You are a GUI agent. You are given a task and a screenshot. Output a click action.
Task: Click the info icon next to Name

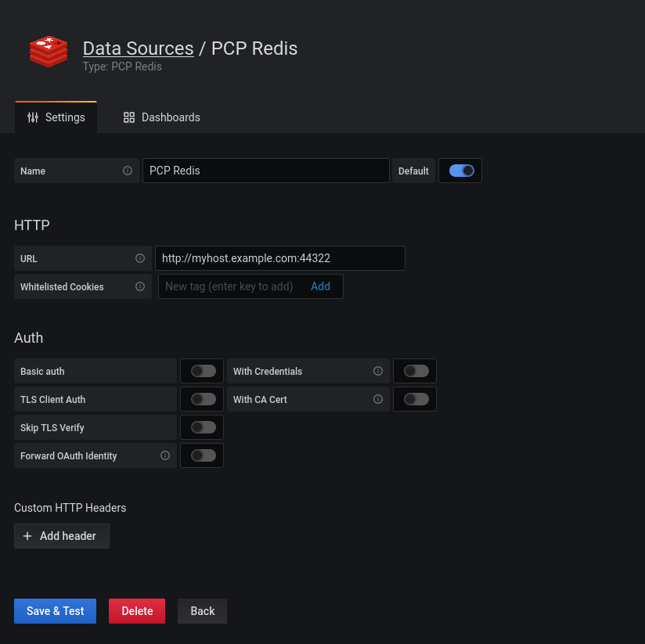[128, 171]
